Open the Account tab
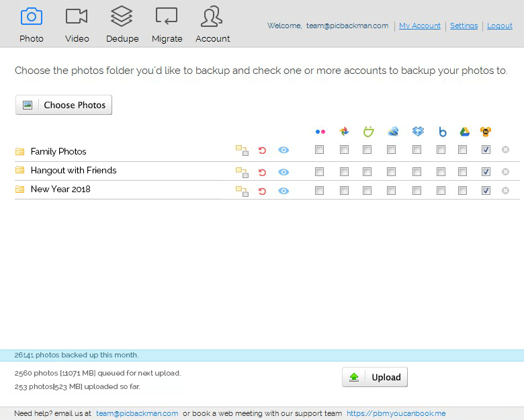524x420 pixels. click(212, 25)
